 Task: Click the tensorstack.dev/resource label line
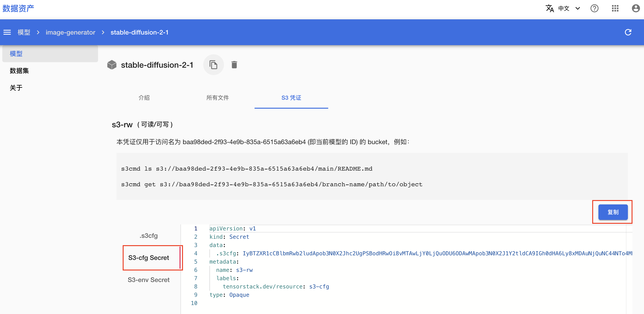(x=276, y=287)
